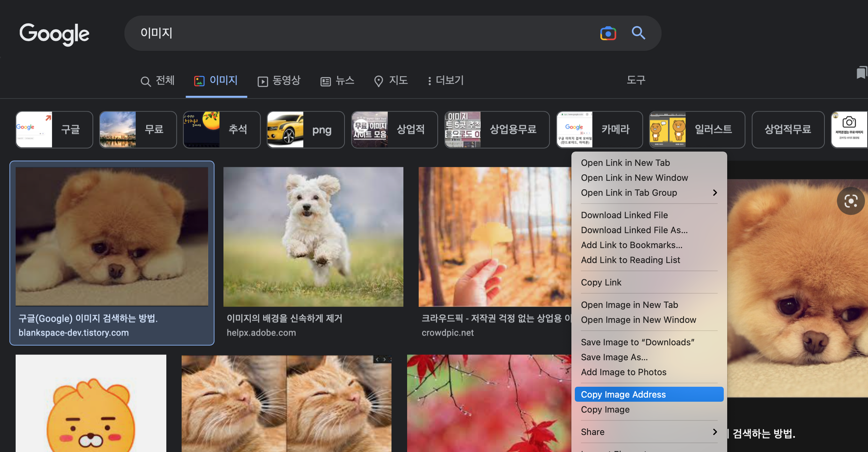The height and width of the screenshot is (452, 868).
Task: Open 도구 tools button
Action: 636,80
